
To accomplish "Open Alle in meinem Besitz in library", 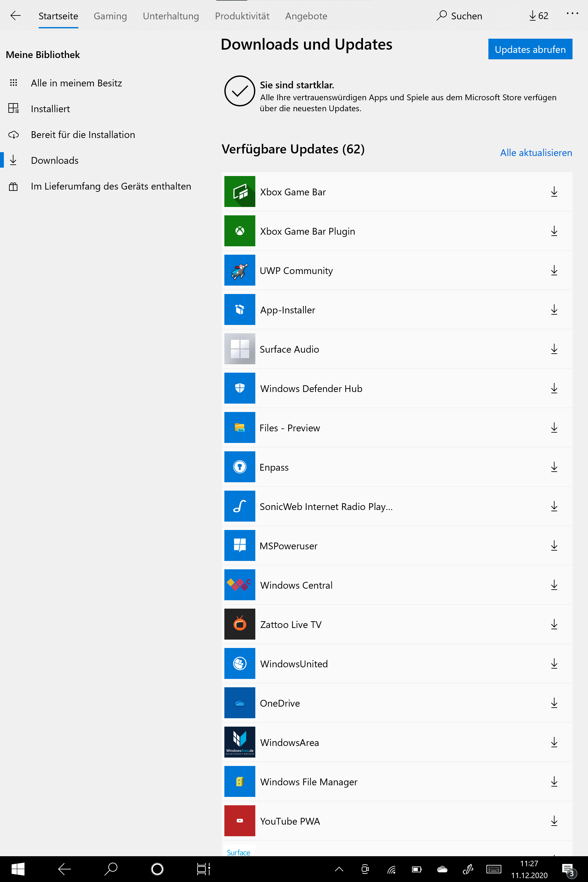I will 76,83.
